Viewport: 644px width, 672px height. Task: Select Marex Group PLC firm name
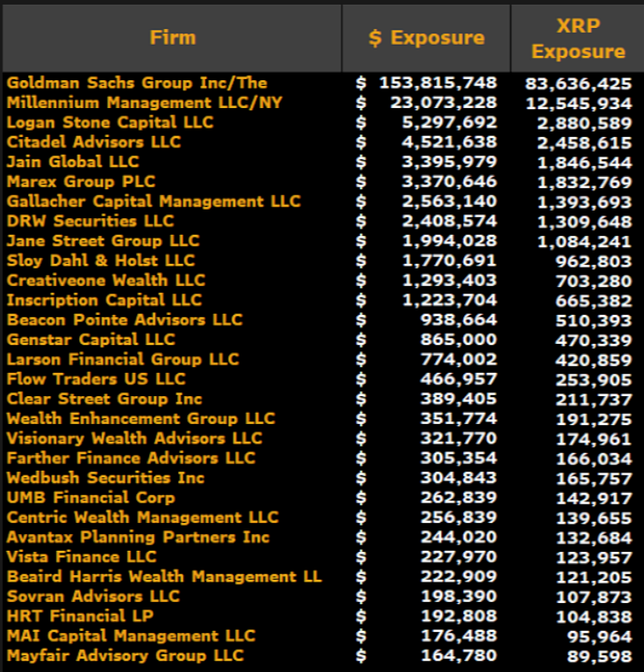click(81, 182)
